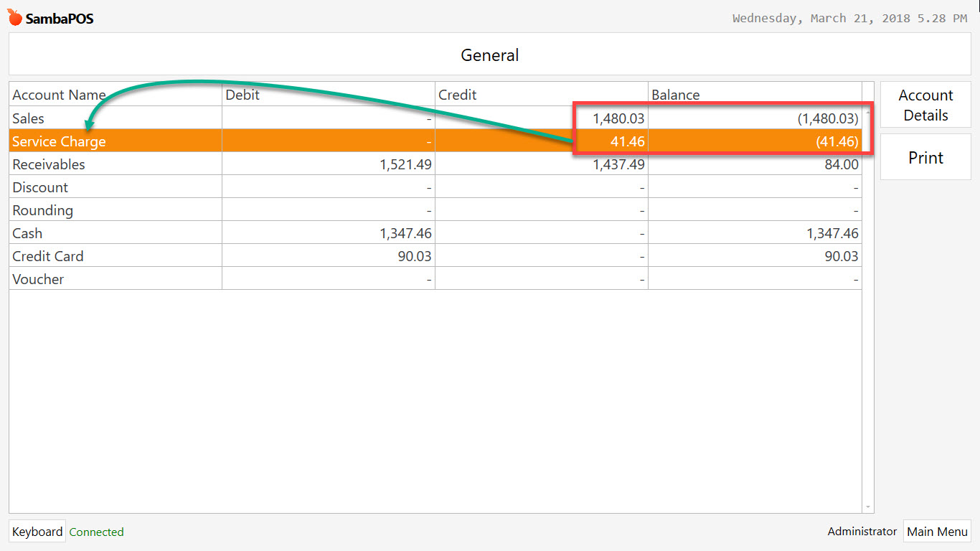Select the Receivables account row
Image resolution: width=980 pixels, height=551 pixels.
[x=108, y=164]
